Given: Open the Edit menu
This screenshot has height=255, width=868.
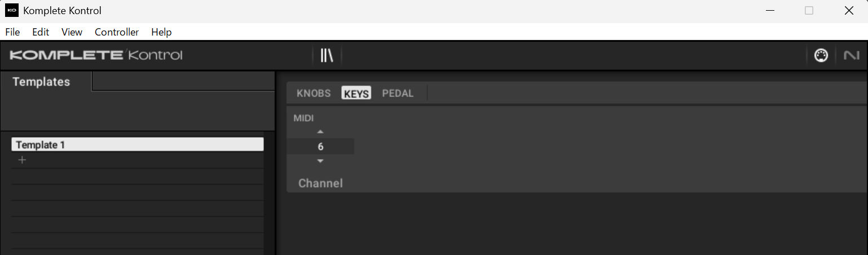Looking at the screenshot, I should click(41, 32).
